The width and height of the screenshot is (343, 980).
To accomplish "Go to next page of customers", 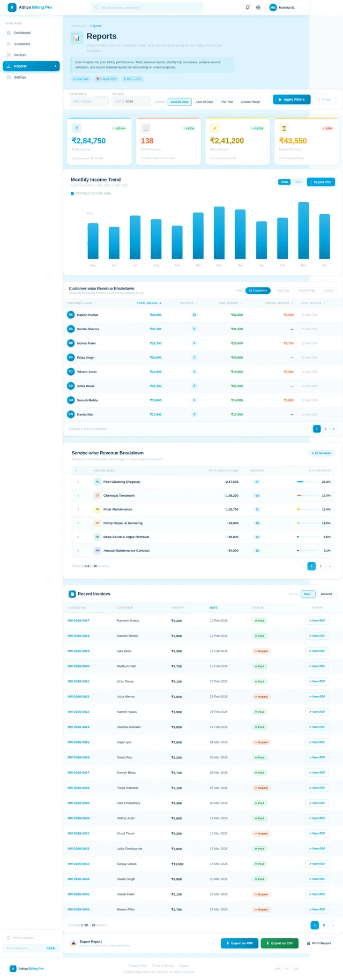I will pyautogui.click(x=334, y=429).
